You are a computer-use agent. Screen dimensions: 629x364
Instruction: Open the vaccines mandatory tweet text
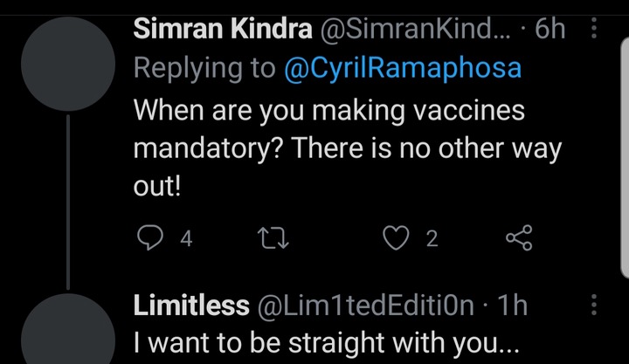pyautogui.click(x=348, y=148)
